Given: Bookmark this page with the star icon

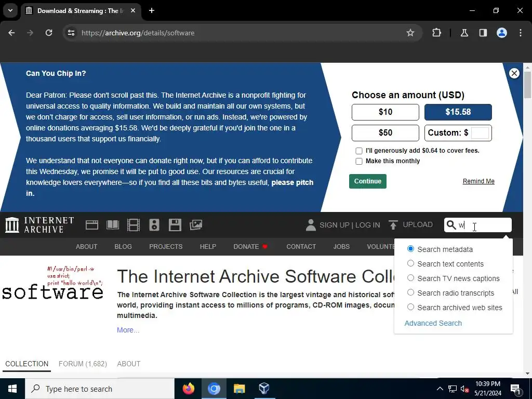Looking at the screenshot, I should [x=410, y=33].
